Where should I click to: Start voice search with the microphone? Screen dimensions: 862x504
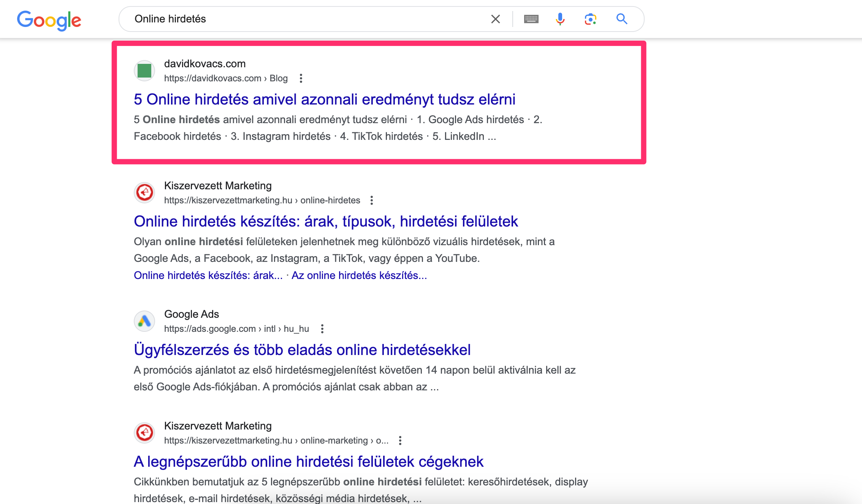pos(560,19)
